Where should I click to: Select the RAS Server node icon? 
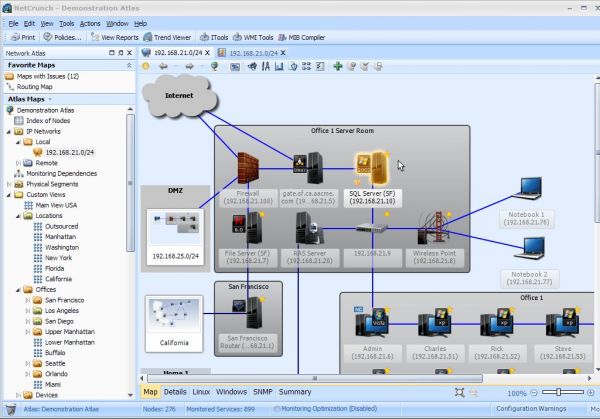pos(310,228)
